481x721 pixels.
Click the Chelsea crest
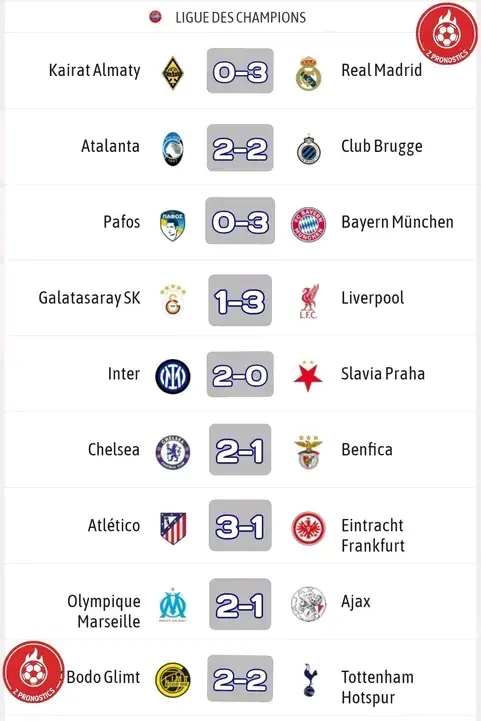(173, 452)
